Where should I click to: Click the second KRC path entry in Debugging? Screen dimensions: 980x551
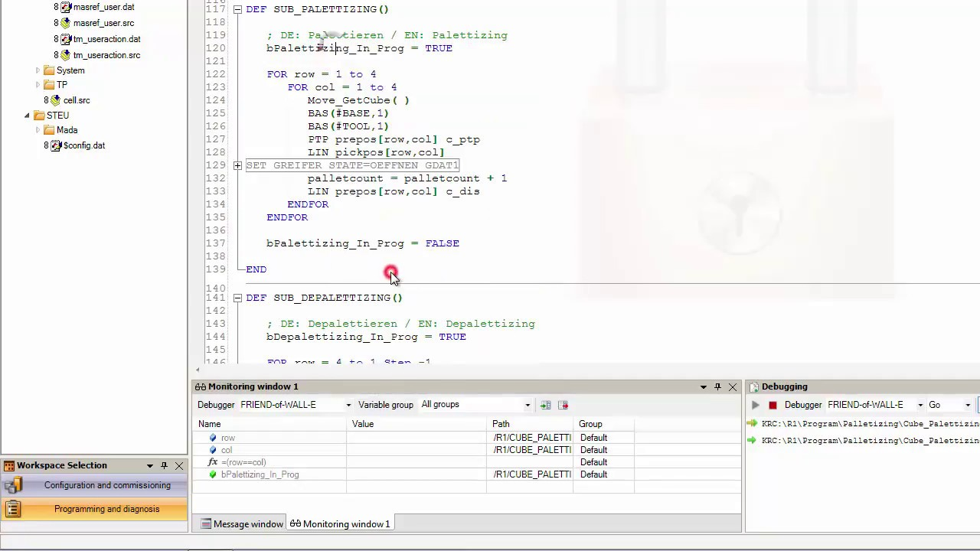click(871, 440)
